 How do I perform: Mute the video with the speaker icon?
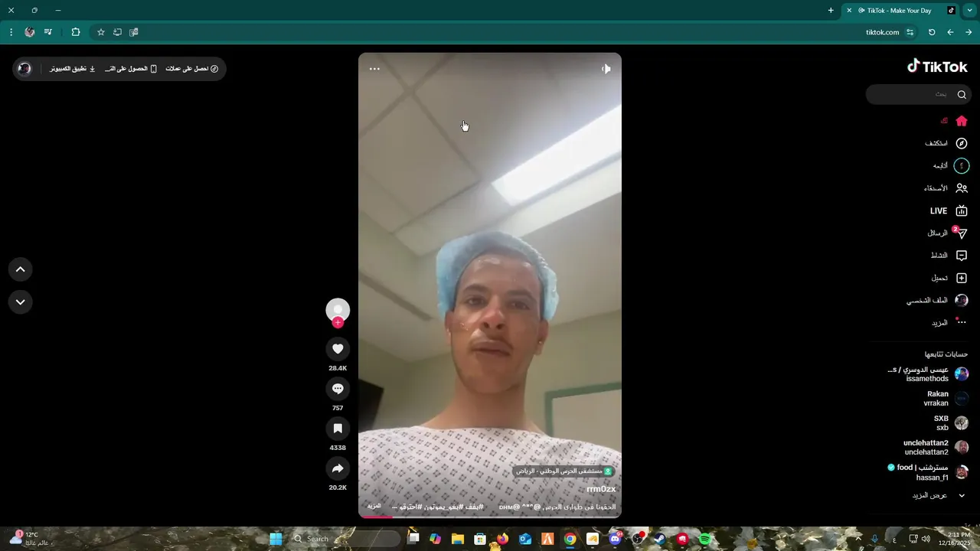(x=606, y=69)
